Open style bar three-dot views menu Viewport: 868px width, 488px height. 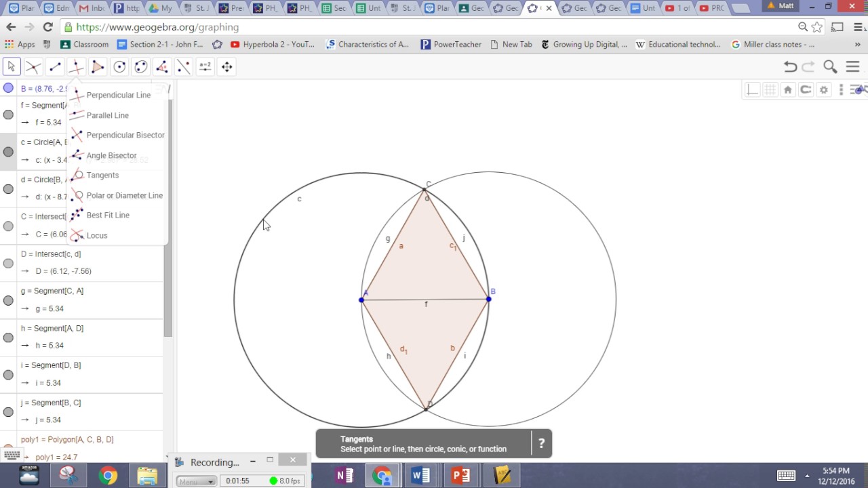click(x=842, y=89)
